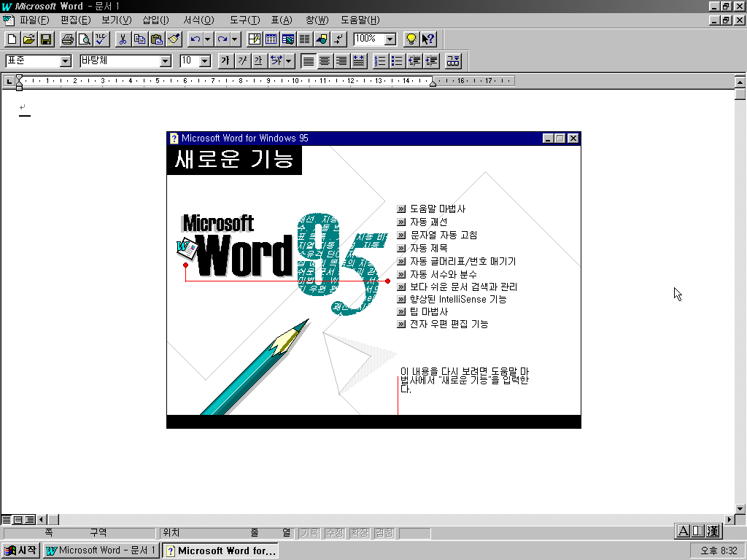The width and height of the screenshot is (747, 560).
Task: Click the decrease indent icon
Action: (414, 61)
